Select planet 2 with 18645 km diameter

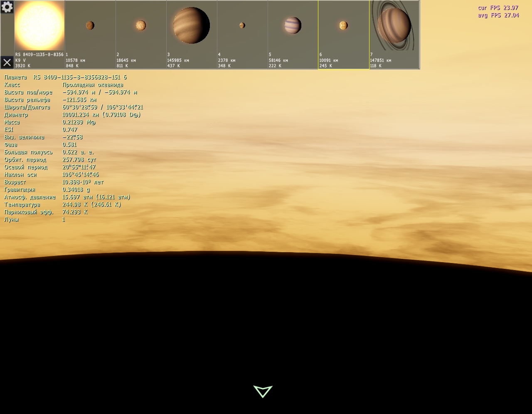(141, 35)
